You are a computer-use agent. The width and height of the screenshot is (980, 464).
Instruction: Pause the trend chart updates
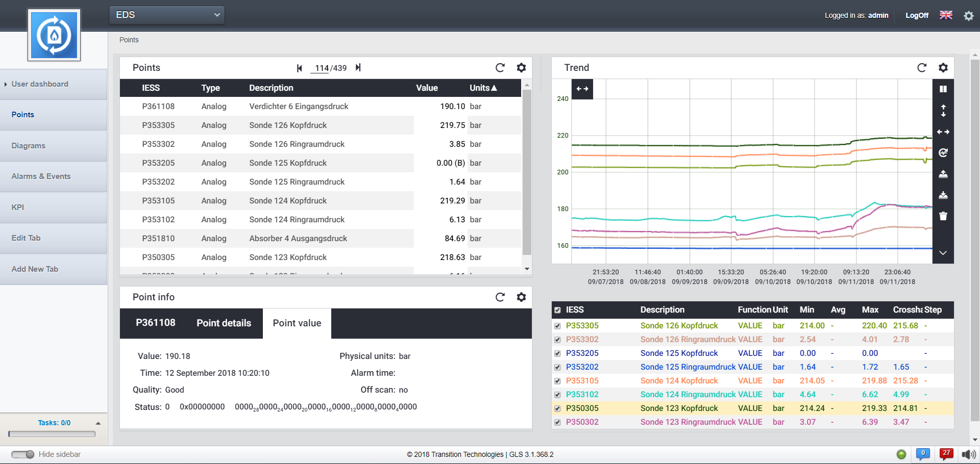pyautogui.click(x=943, y=89)
